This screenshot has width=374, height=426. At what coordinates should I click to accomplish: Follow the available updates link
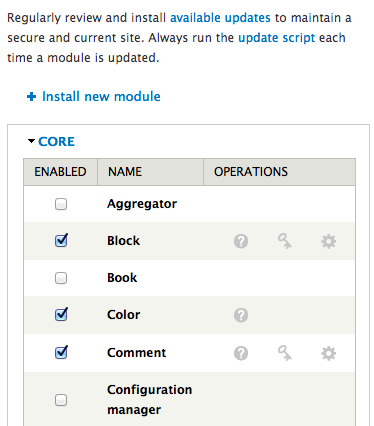[x=220, y=18]
